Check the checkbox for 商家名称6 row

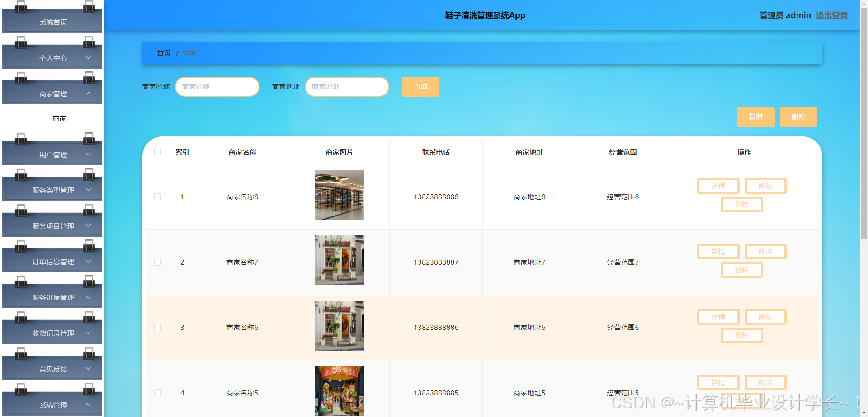(x=157, y=327)
